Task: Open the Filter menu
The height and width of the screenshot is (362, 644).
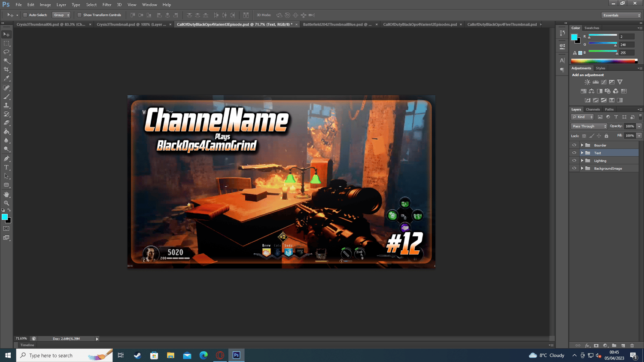Action: pos(107,5)
